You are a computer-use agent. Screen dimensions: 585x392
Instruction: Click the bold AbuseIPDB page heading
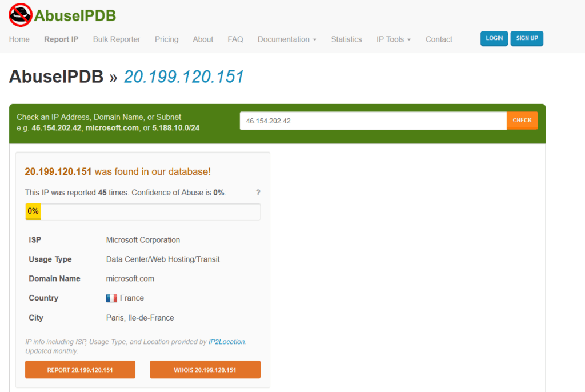point(56,77)
